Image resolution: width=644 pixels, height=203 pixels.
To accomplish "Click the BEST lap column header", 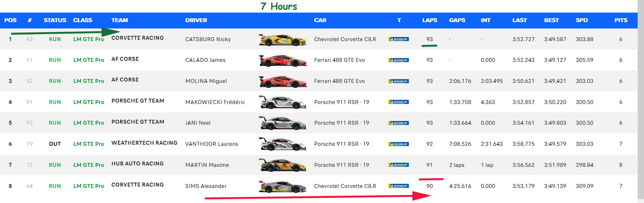I will [x=551, y=20].
